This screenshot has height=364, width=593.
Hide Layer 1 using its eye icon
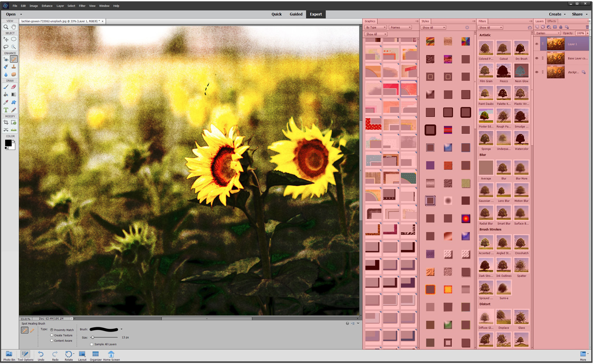point(537,44)
